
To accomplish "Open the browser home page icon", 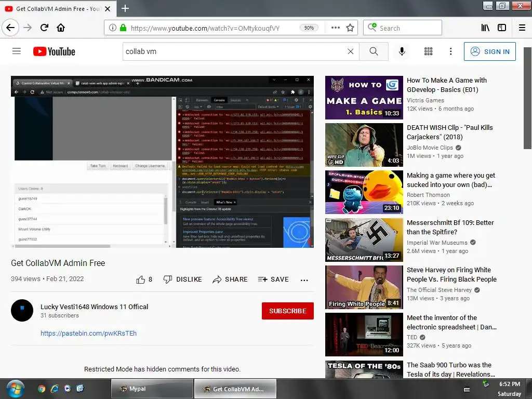I will coord(61,28).
